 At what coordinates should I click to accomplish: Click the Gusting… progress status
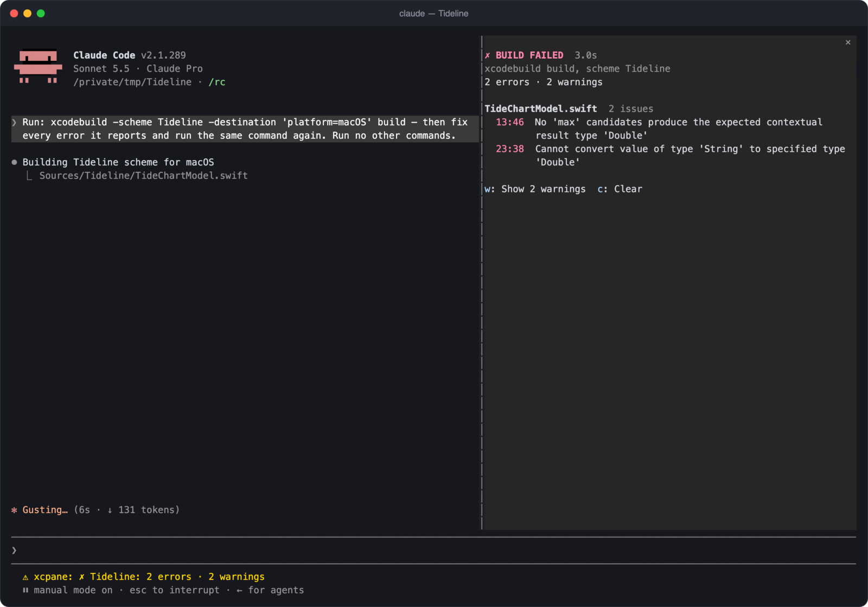(45, 510)
